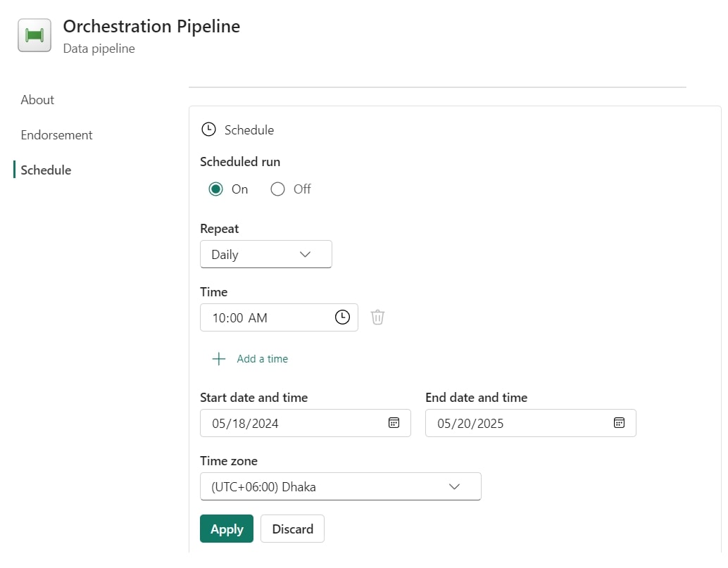Open the End date calendar picker icon
Image resolution: width=728 pixels, height=568 pixels.
point(619,423)
